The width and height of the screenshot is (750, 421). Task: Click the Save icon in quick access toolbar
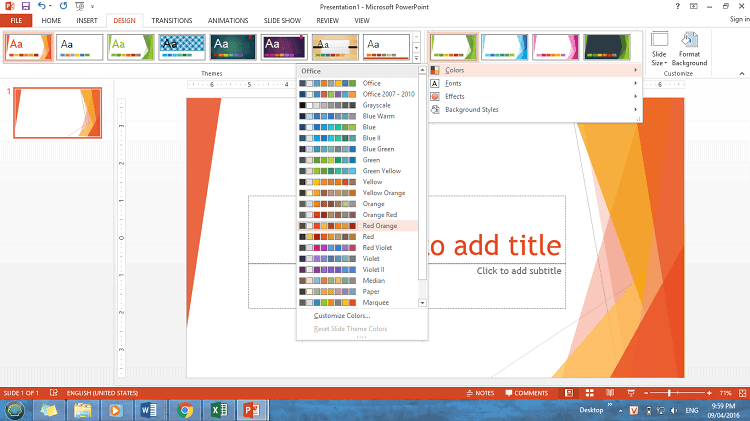tap(26, 6)
